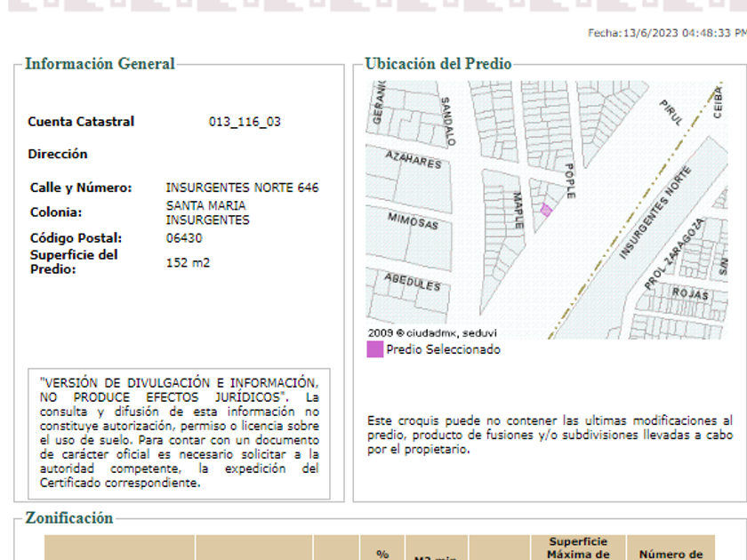747x560 pixels.
Task: Click the VERSIÓN DE DIVULGACIÓN disclaimer box
Action: (179, 434)
